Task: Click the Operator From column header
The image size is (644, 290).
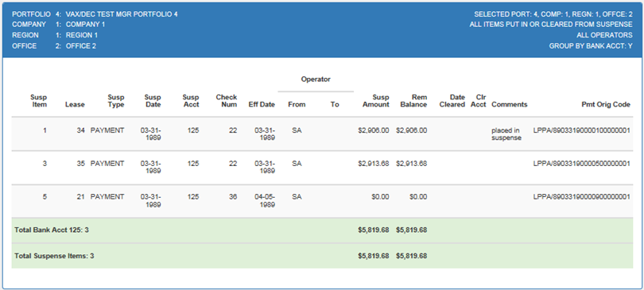Action: 297,105
